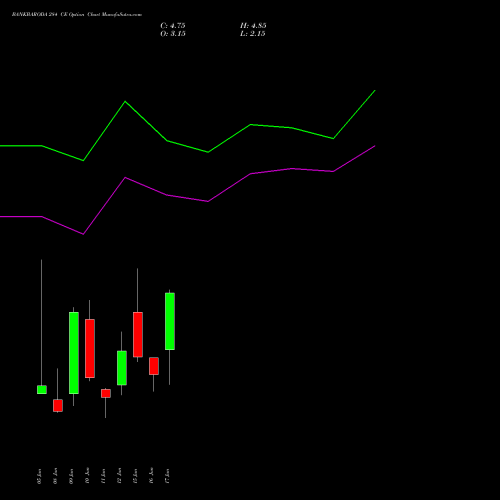Click the 15 date label on the x-axis
Image resolution: width=500 pixels, height=500 pixels.
coord(135,476)
